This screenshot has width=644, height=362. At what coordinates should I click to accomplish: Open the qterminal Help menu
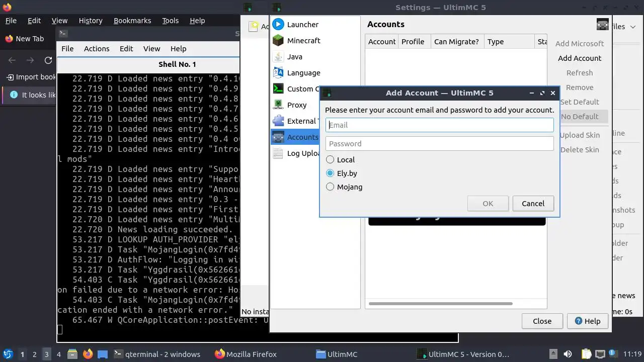tap(179, 49)
